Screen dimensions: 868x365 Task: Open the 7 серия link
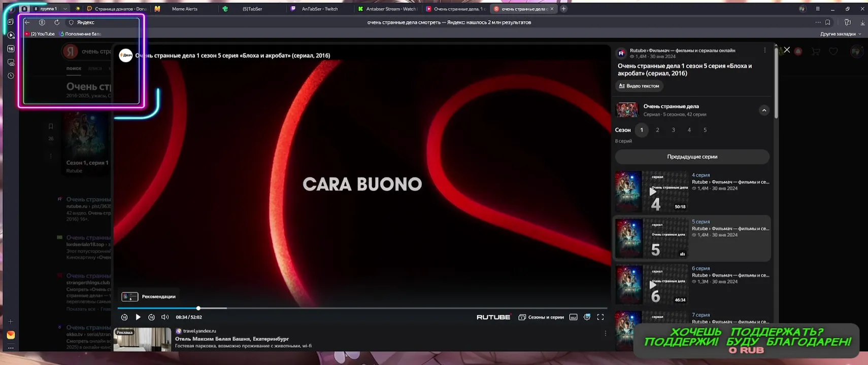pyautogui.click(x=700, y=315)
